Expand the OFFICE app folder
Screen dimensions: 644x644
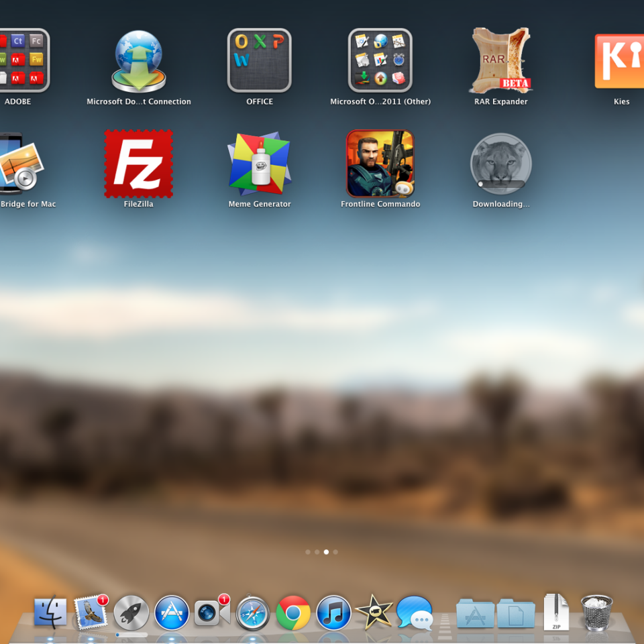260,61
